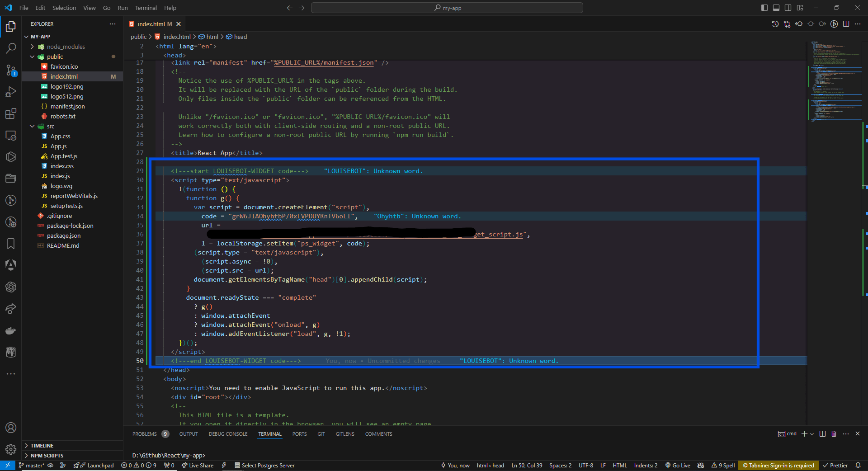Open Run and Debug view

[x=11, y=92]
